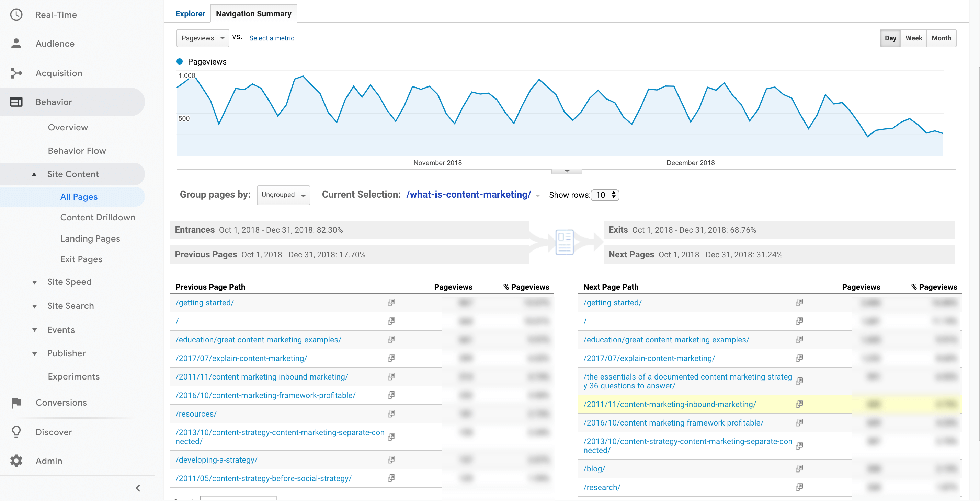This screenshot has width=980, height=501.
Task: Click Select a metric link
Action: click(271, 38)
